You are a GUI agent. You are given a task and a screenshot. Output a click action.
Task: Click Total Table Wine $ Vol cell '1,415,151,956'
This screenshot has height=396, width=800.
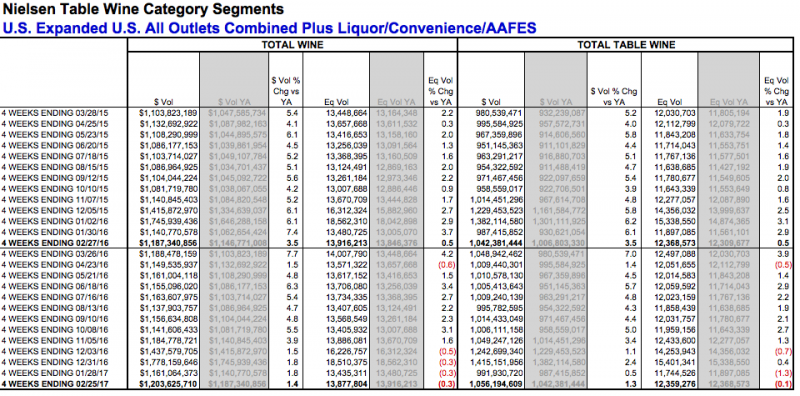pyautogui.click(x=497, y=362)
